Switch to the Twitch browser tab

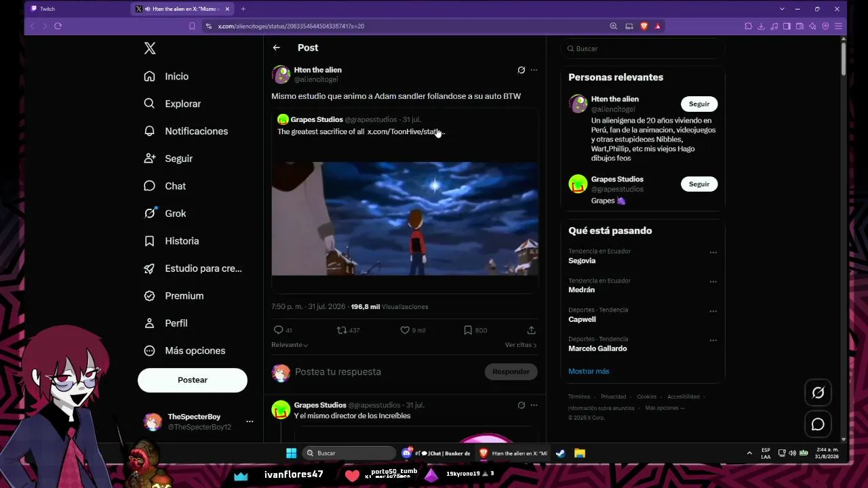77,9
